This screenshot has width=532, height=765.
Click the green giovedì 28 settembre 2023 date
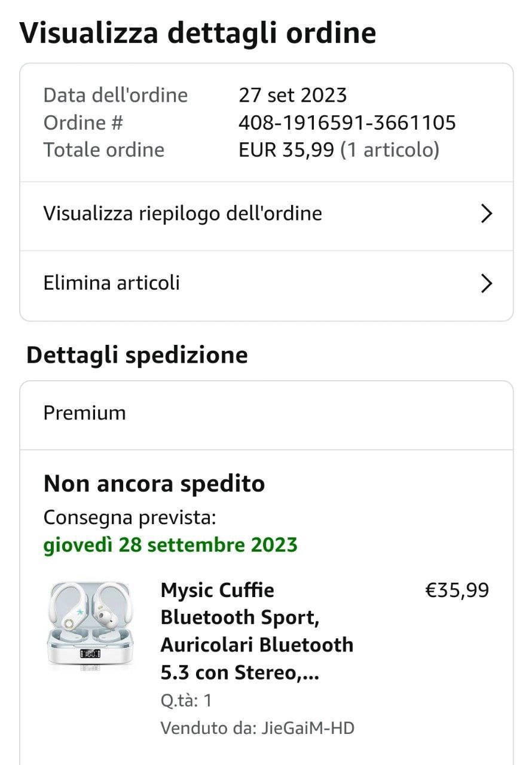(x=170, y=545)
